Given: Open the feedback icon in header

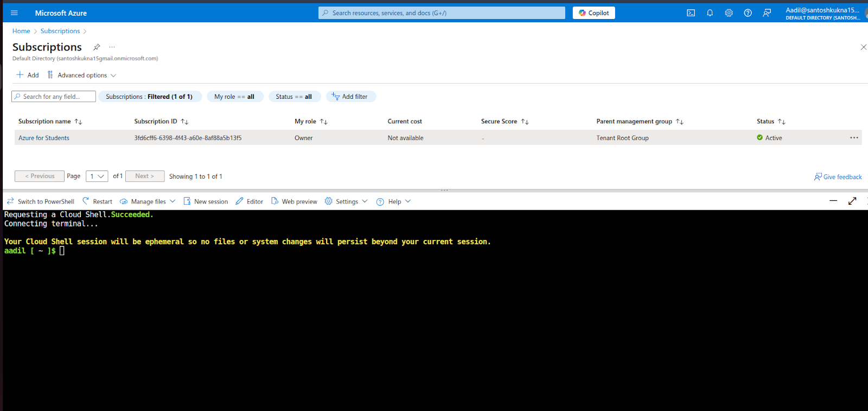Looking at the screenshot, I should click(767, 13).
